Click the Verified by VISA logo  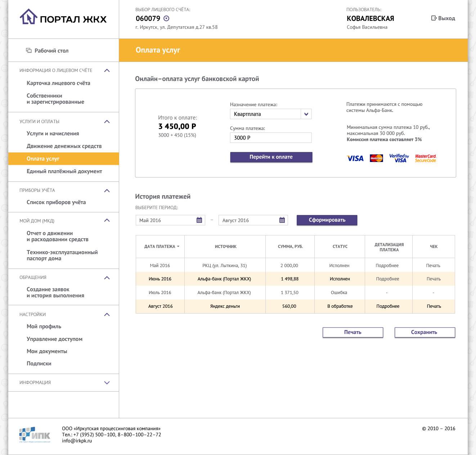(399, 158)
